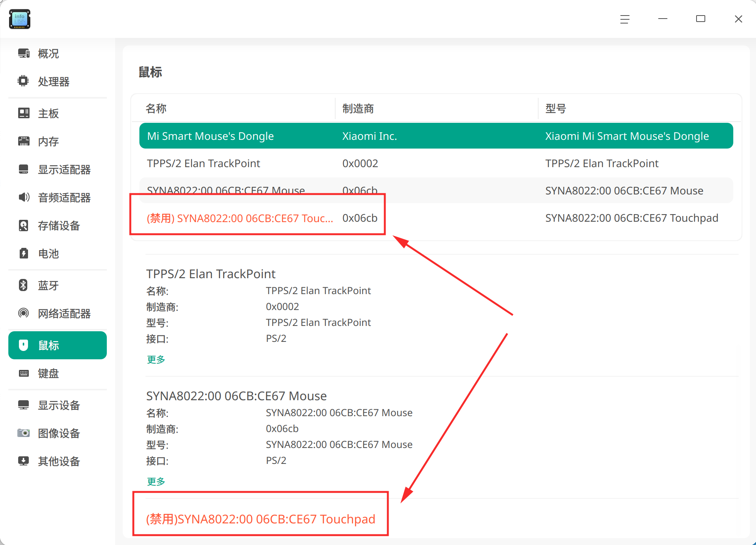The width and height of the screenshot is (756, 545).
Task: Click the TPPS/2 Elan TrackPoint details heading
Action: click(211, 274)
